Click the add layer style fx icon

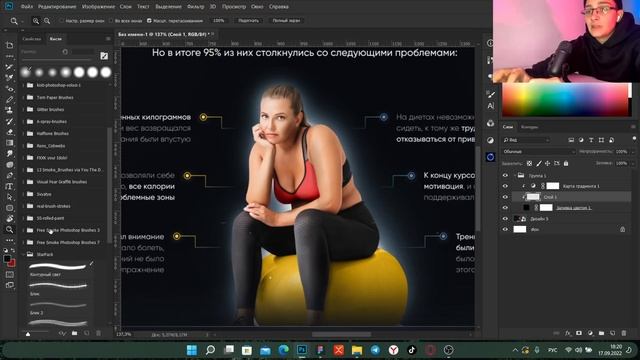(568, 333)
